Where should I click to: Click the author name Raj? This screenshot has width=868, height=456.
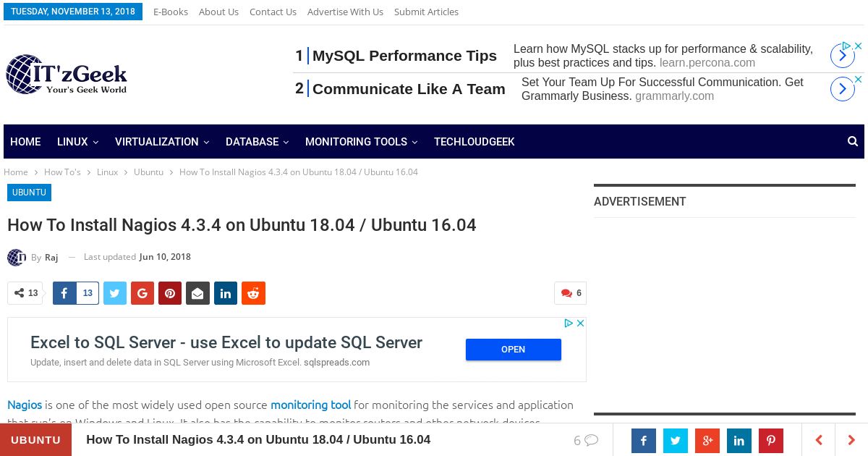point(51,257)
